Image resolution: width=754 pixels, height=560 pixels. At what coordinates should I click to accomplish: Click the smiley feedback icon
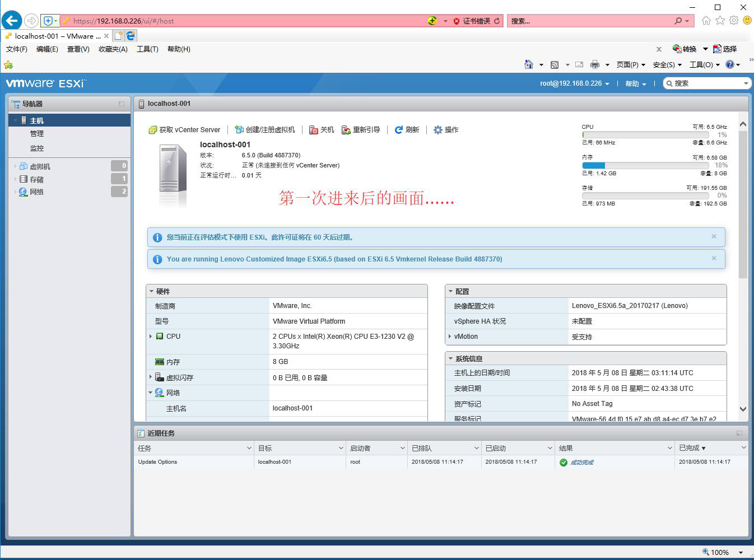[747, 21]
